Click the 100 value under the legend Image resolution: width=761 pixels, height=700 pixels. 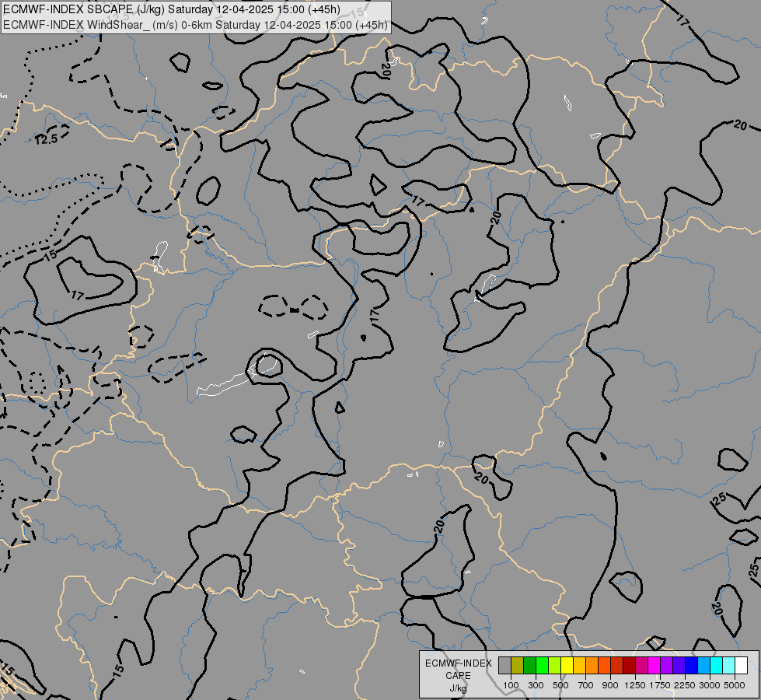[511, 685]
